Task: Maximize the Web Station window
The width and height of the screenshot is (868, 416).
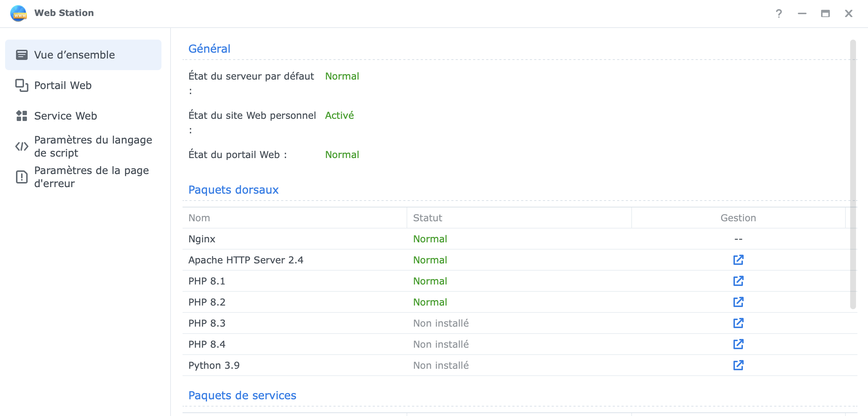Action: pos(825,13)
